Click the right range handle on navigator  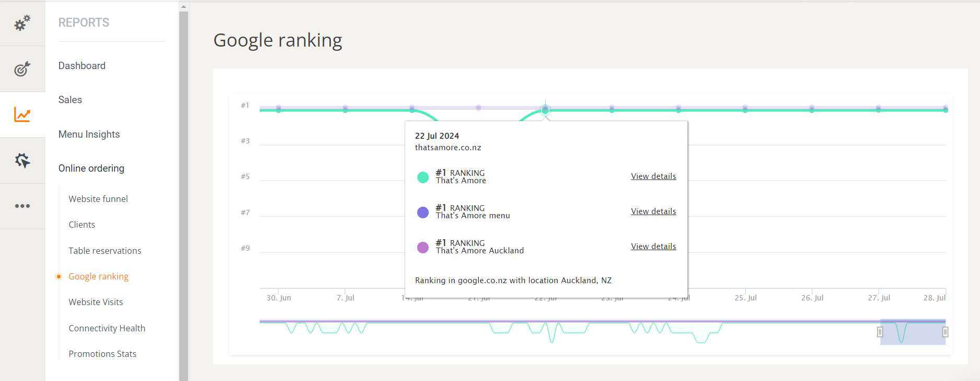[945, 332]
